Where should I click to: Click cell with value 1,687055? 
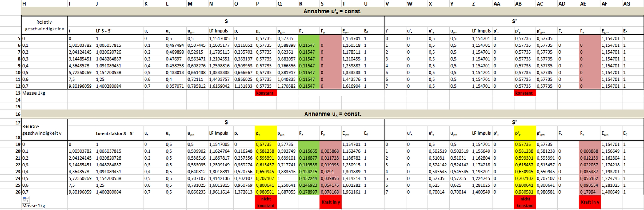click(287, 192)
